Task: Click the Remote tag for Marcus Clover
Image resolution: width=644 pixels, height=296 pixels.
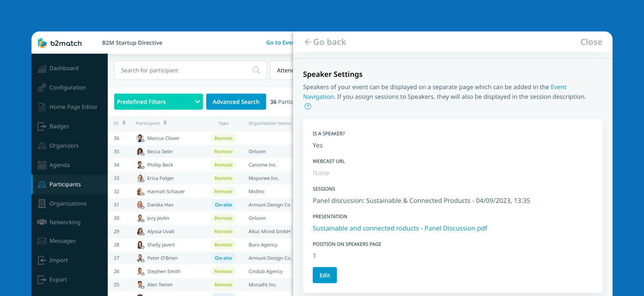Action: (x=223, y=138)
